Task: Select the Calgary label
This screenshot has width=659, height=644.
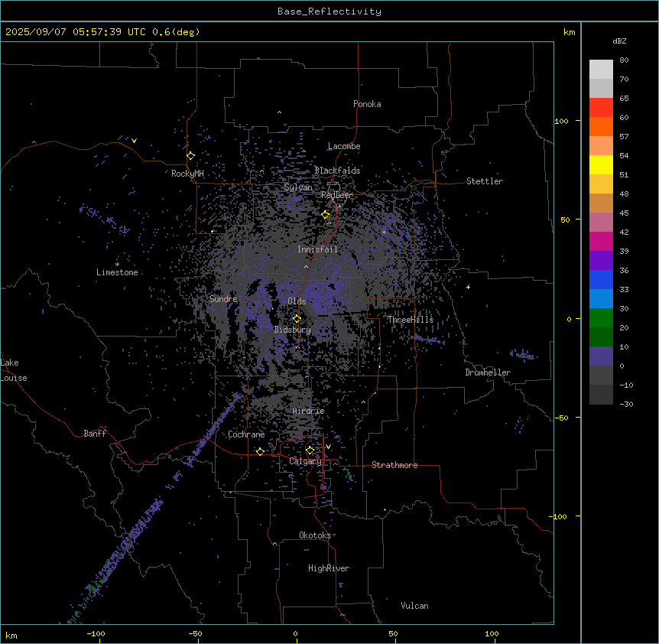Action: point(305,461)
